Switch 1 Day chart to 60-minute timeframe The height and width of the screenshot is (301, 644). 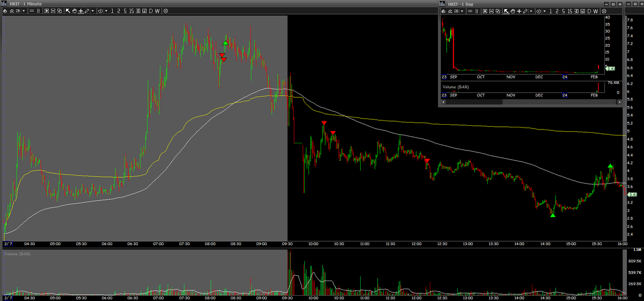pos(583,11)
